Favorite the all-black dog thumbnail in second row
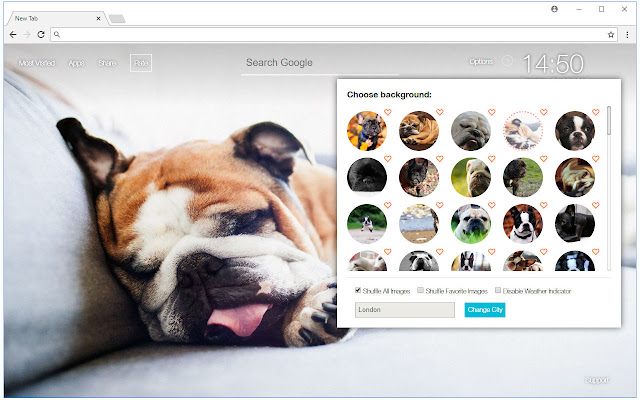640x400 pixels. pos(388,158)
